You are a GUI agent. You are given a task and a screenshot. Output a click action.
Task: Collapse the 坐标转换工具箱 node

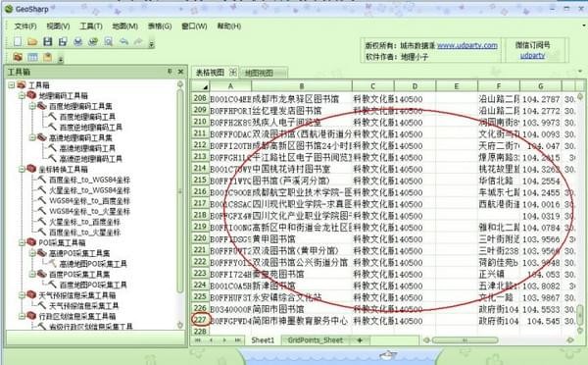point(22,170)
